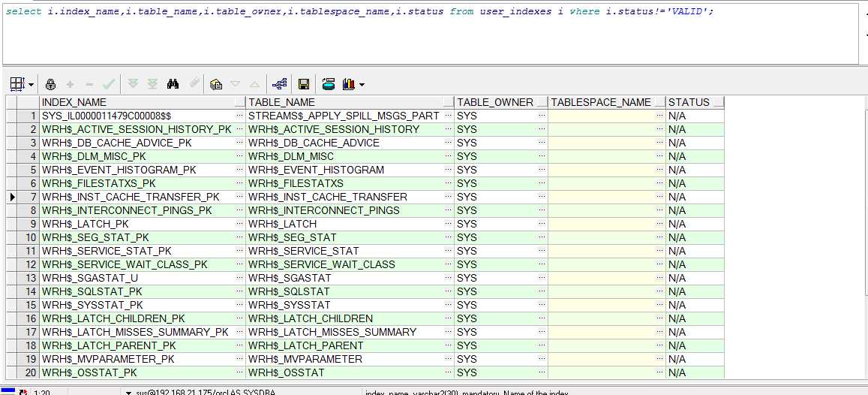Open the grid selection dropdown arrow
The image size is (868, 395).
31,85
